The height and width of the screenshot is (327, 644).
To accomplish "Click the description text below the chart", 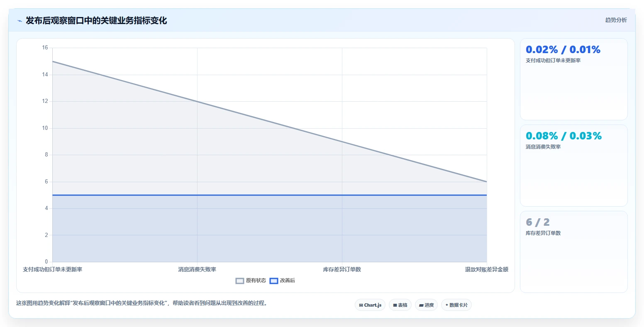I will pyautogui.click(x=142, y=303).
